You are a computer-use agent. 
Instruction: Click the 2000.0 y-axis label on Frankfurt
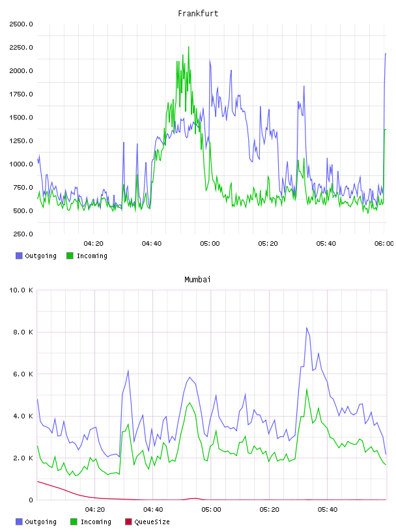(21, 71)
